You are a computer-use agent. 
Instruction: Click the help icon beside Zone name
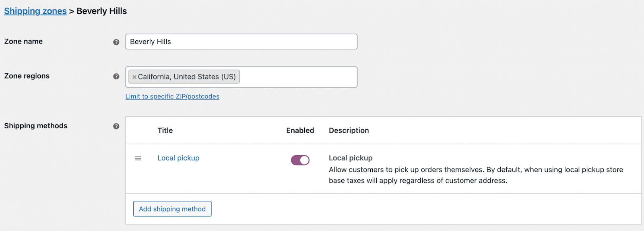point(116,42)
